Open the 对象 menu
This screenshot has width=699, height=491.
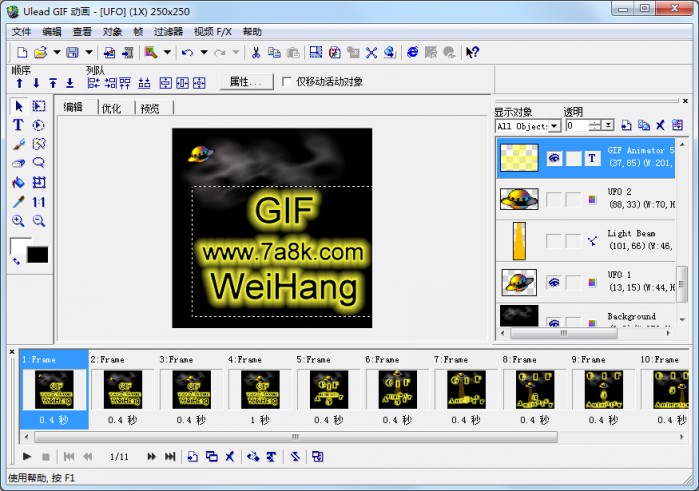click(x=112, y=32)
